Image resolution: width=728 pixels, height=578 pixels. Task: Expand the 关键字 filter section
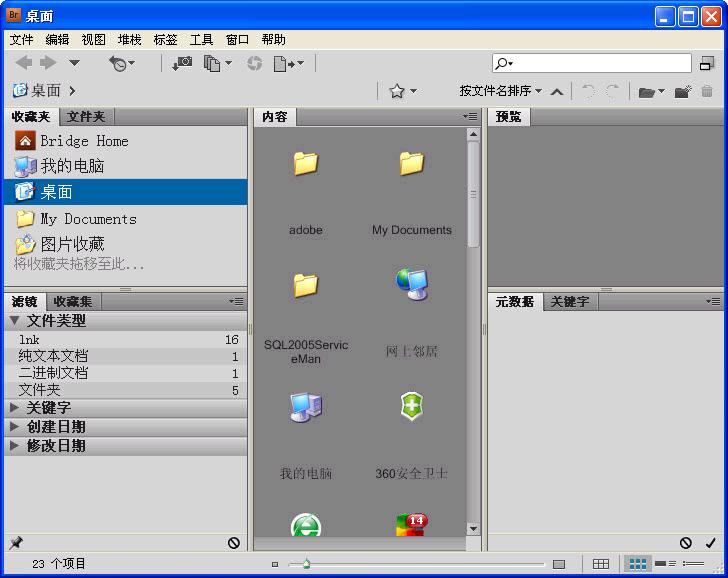click(47, 408)
